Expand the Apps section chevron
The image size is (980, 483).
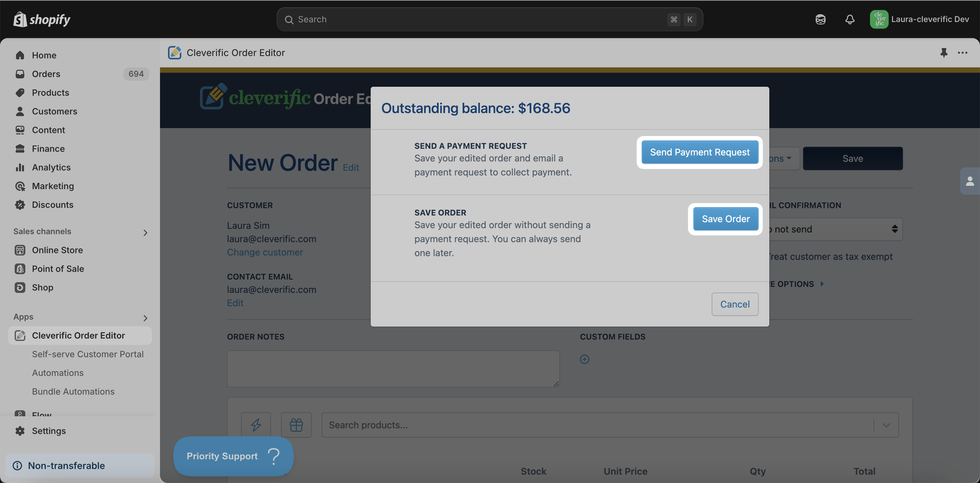click(146, 318)
